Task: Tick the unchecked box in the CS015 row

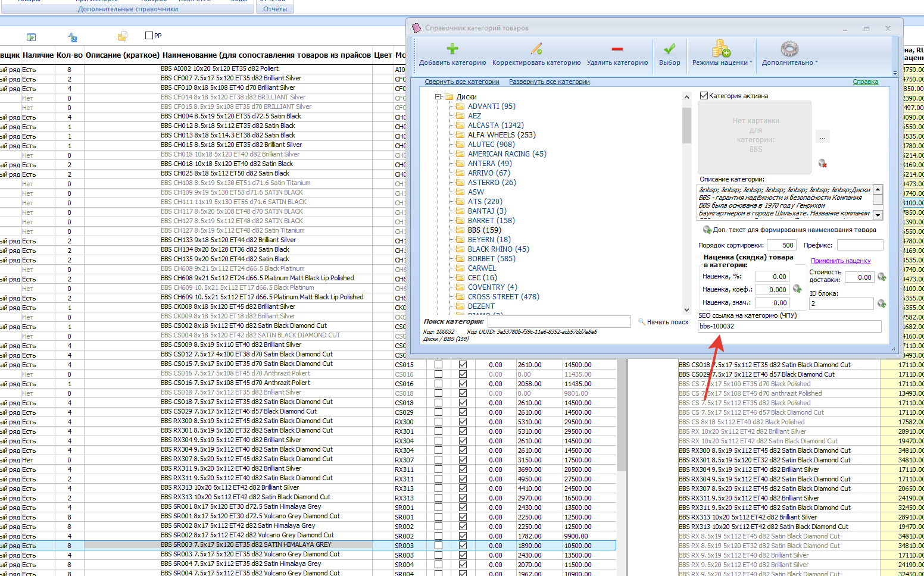Action: tap(439, 365)
